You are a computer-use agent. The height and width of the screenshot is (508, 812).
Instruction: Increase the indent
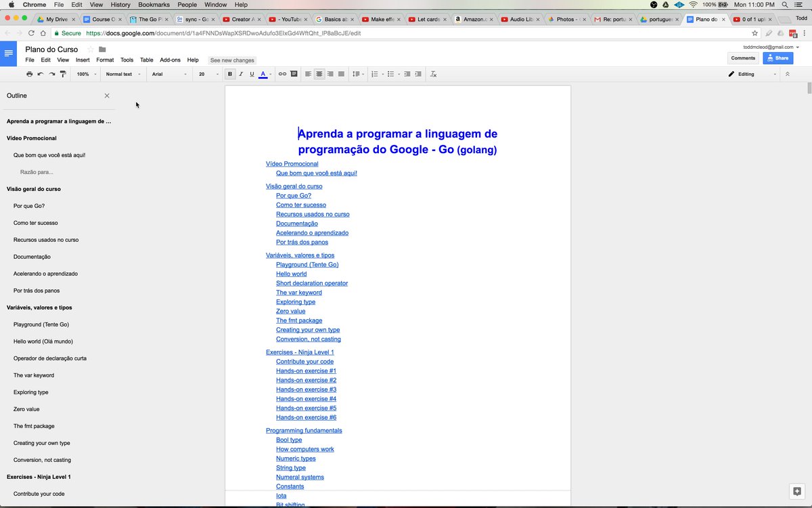coord(418,74)
